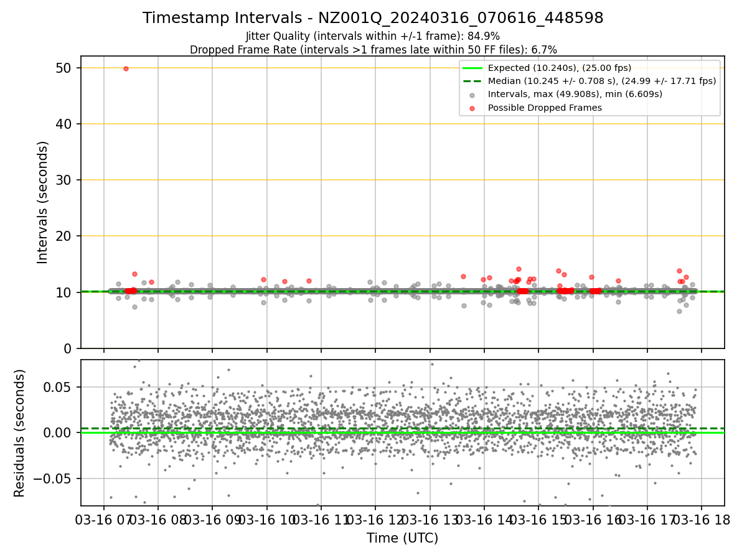
Task: Click the Median legend entry text
Action: [x=602, y=81]
